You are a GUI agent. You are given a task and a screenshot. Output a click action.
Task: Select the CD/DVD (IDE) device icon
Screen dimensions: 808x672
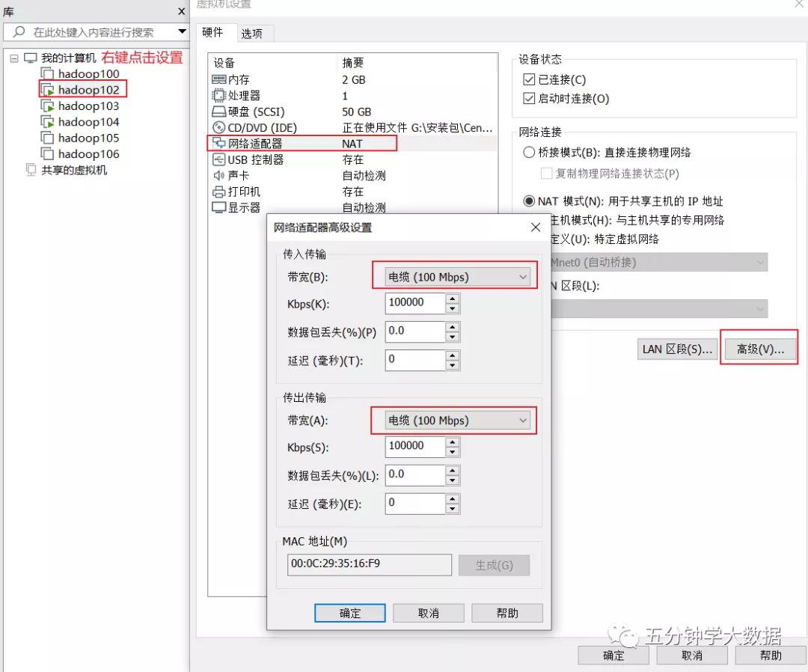(217, 126)
